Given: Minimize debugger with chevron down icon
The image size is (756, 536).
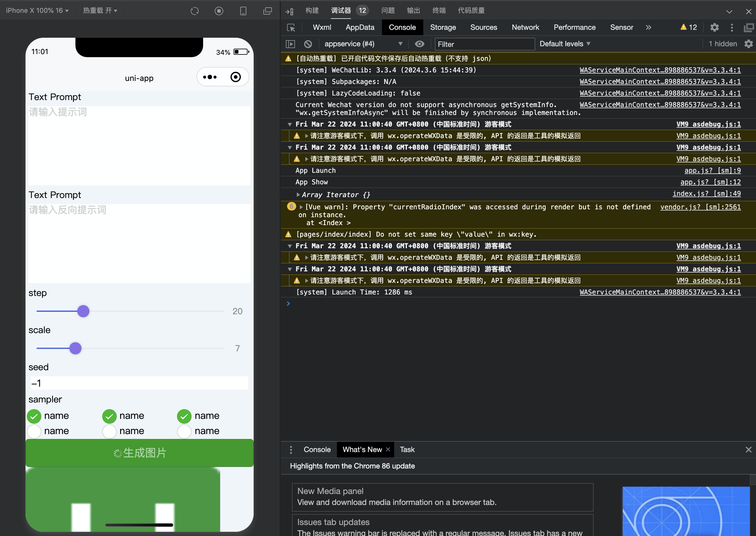Looking at the screenshot, I should point(729,12).
